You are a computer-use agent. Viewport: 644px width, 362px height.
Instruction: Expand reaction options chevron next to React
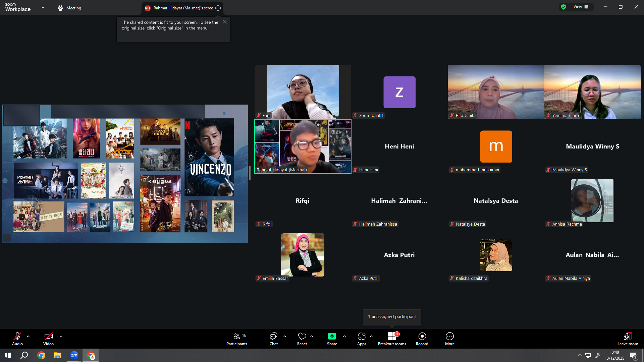point(312,336)
